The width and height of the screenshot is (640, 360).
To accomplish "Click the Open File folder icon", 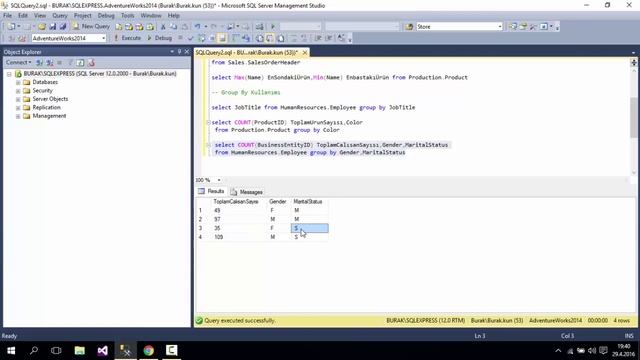I will pos(42,27).
